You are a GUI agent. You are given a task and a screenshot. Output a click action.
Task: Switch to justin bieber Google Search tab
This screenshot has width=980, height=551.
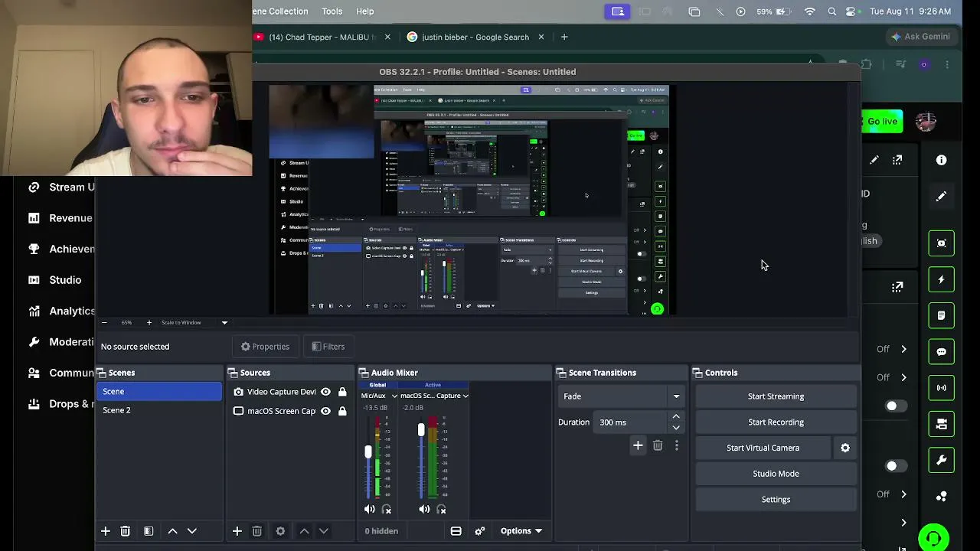475,37
